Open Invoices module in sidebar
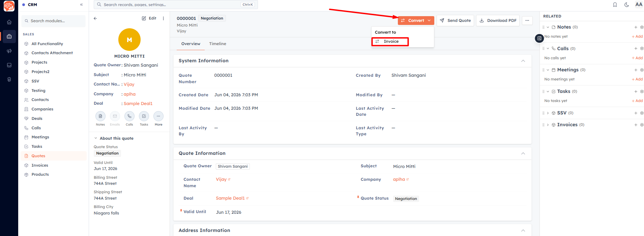The image size is (644, 236). [x=54, y=165]
